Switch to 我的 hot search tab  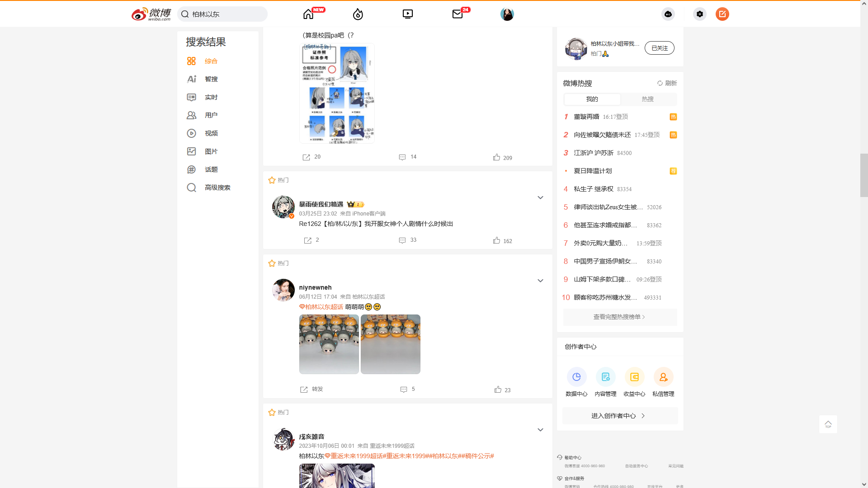tap(592, 99)
